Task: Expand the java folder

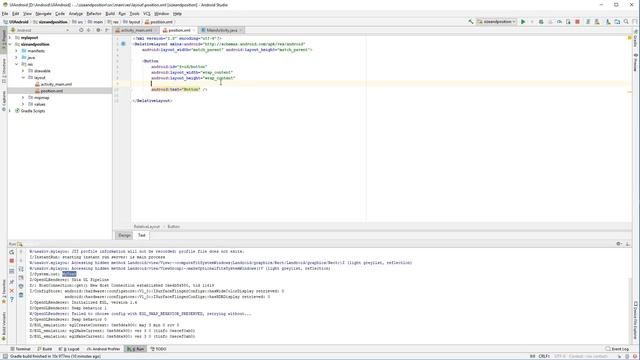Action: click(x=17, y=58)
